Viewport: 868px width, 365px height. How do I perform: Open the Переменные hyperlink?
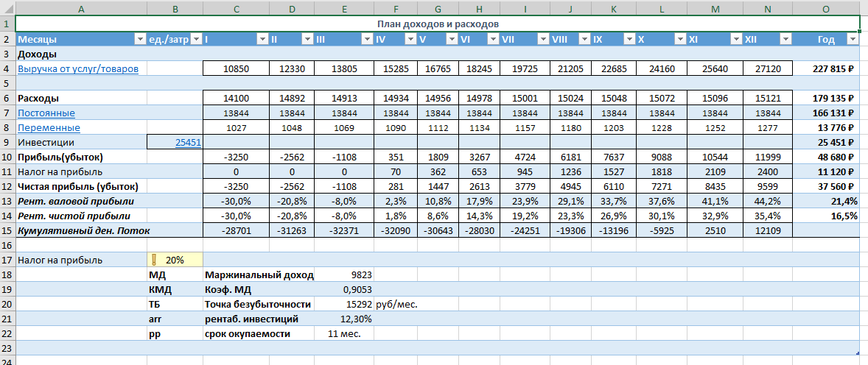tap(49, 128)
